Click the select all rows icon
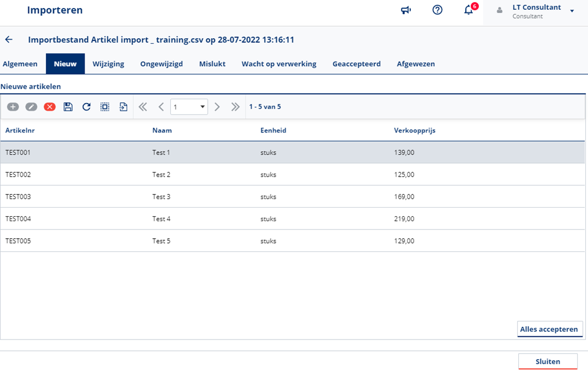 [105, 107]
